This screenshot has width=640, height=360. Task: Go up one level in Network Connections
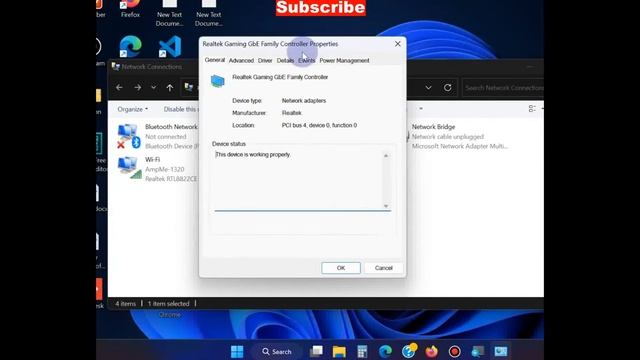tap(170, 87)
